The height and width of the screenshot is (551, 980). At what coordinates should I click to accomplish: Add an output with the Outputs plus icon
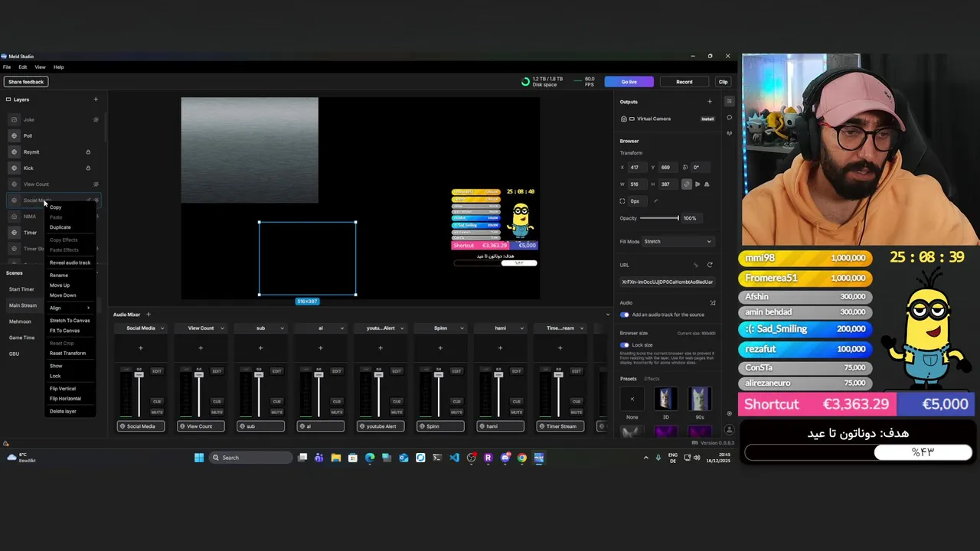[x=709, y=102]
